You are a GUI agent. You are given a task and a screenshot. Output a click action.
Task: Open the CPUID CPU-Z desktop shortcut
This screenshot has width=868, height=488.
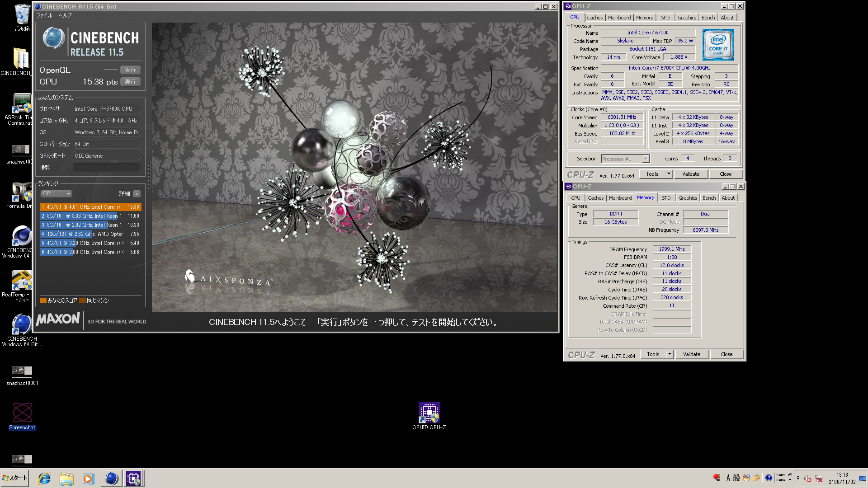(429, 416)
